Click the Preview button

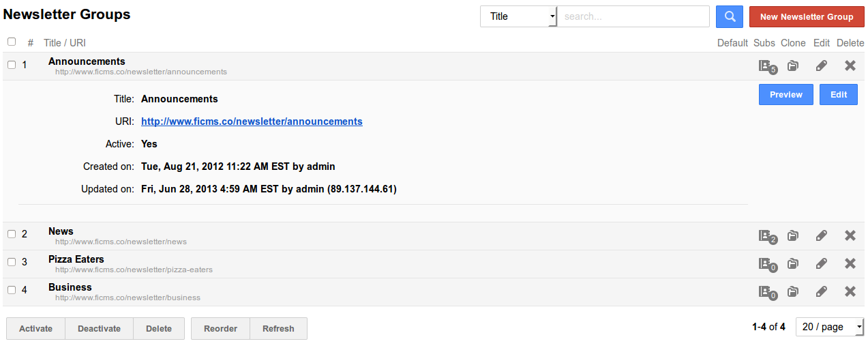pos(785,95)
